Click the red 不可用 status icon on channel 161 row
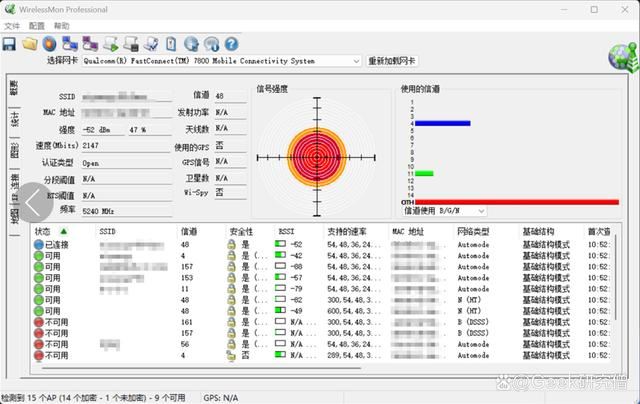This screenshot has height=404, width=640. coord(38,322)
